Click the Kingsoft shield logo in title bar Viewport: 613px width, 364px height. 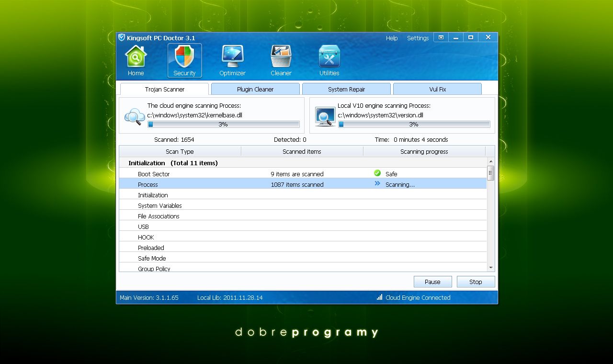122,37
